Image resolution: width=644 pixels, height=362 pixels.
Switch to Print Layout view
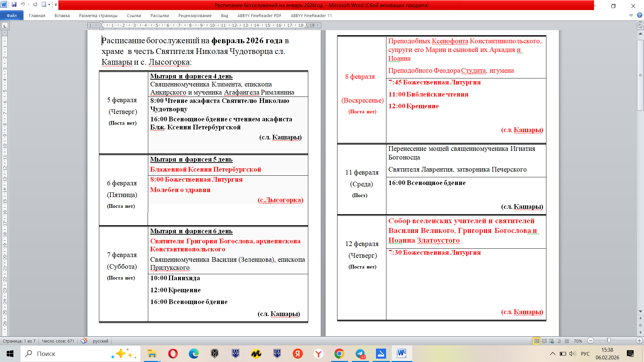click(536, 341)
